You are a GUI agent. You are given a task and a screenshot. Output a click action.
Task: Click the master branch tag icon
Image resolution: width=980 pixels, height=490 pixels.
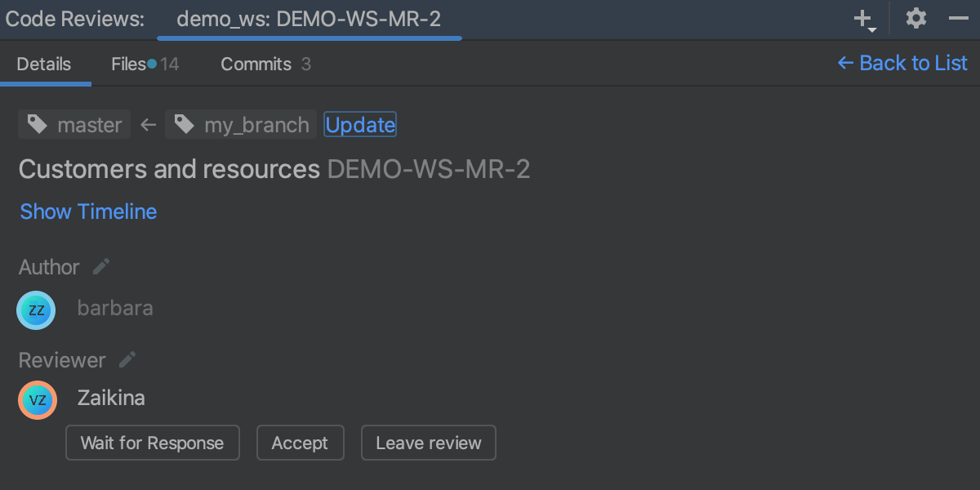(x=37, y=124)
